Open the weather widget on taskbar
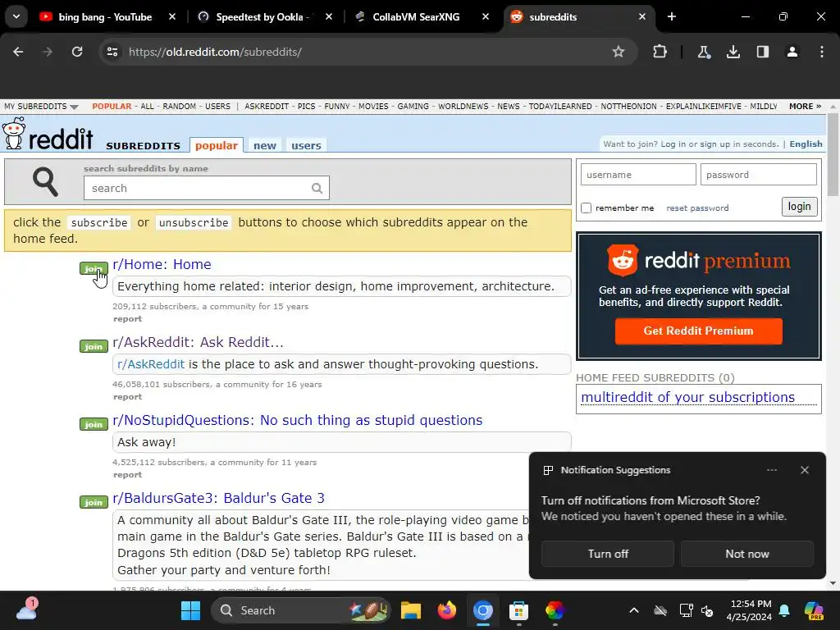This screenshot has height=630, width=840. (x=26, y=609)
